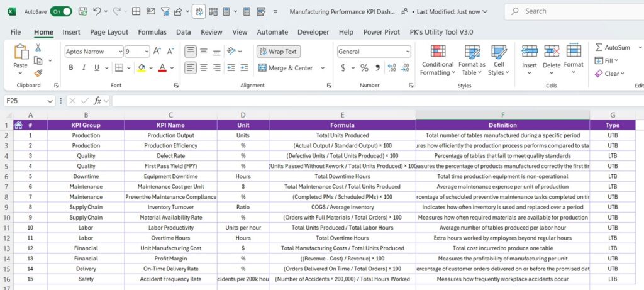Open Conditional Formatting menu
Image resolution: width=644 pixels, height=290 pixels.
point(438,61)
